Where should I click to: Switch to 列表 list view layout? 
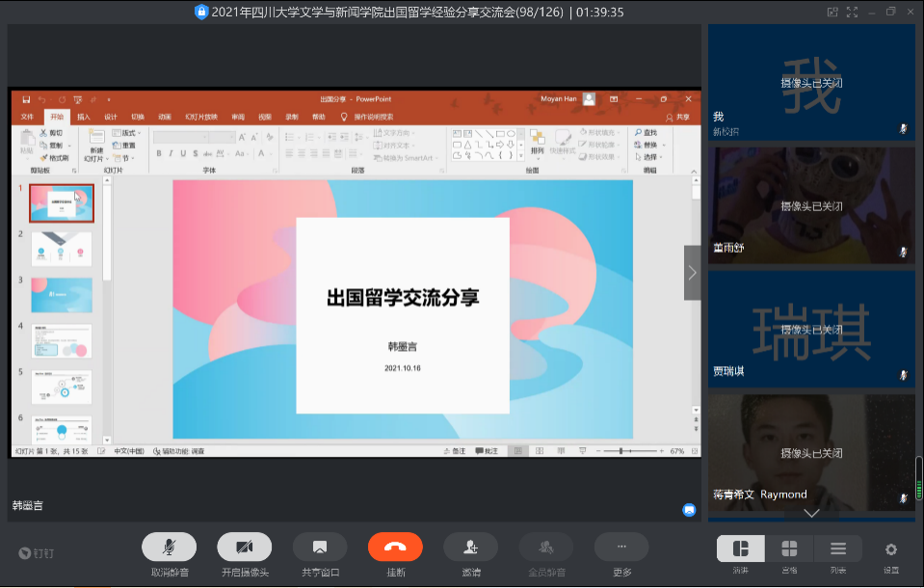(x=838, y=548)
